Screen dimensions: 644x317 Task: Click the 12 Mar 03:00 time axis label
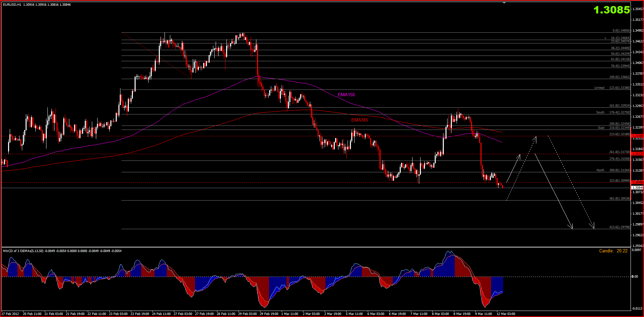coord(506,314)
